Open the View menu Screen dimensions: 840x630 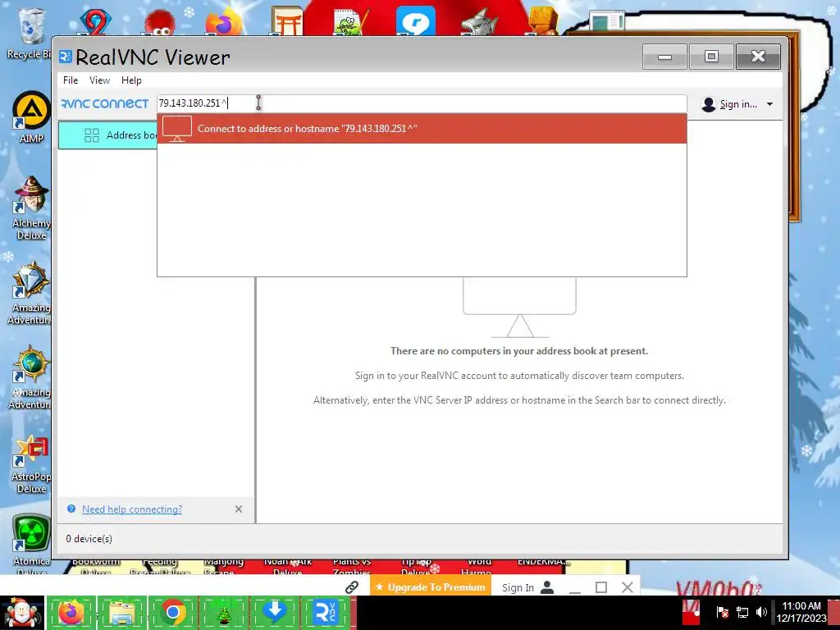[x=99, y=80]
